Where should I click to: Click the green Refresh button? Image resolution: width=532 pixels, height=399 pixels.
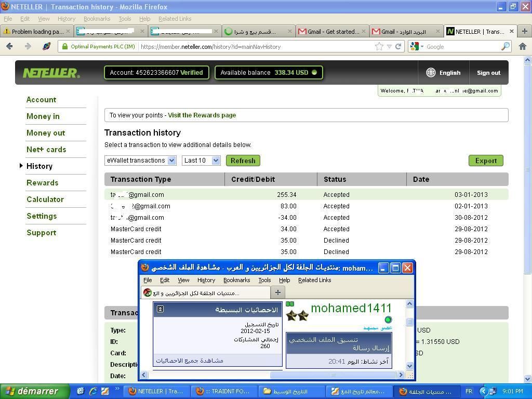243,161
